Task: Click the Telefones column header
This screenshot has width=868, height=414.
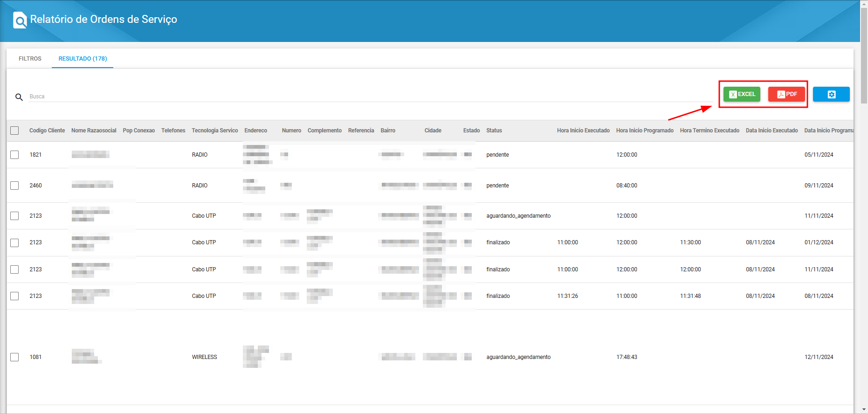Action: pos(173,131)
